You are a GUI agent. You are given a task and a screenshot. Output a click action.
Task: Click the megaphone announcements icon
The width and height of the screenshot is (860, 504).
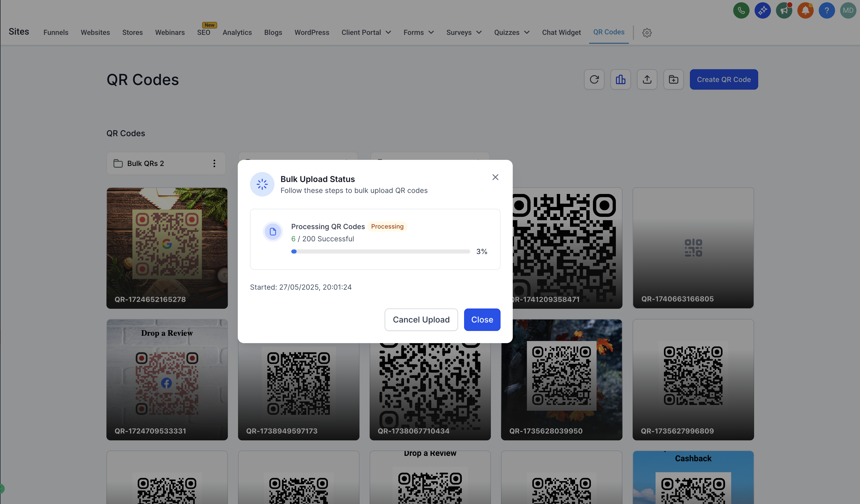pos(784,11)
